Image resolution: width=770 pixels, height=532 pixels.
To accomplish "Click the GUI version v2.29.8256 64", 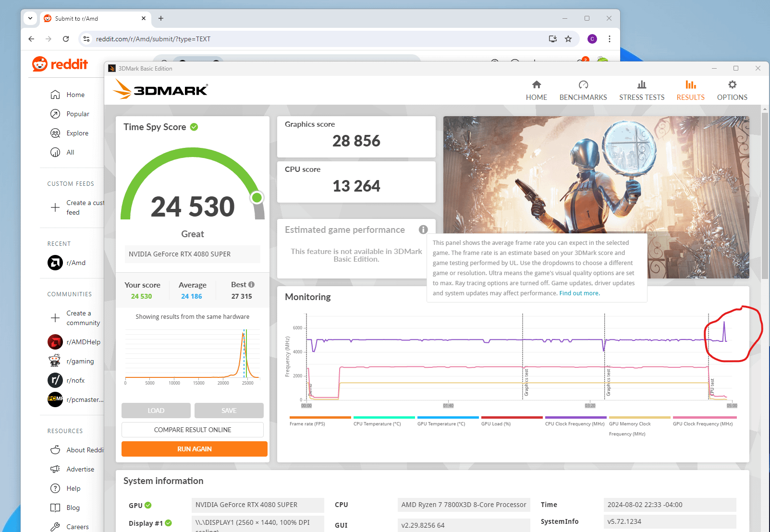I will 464,525.
